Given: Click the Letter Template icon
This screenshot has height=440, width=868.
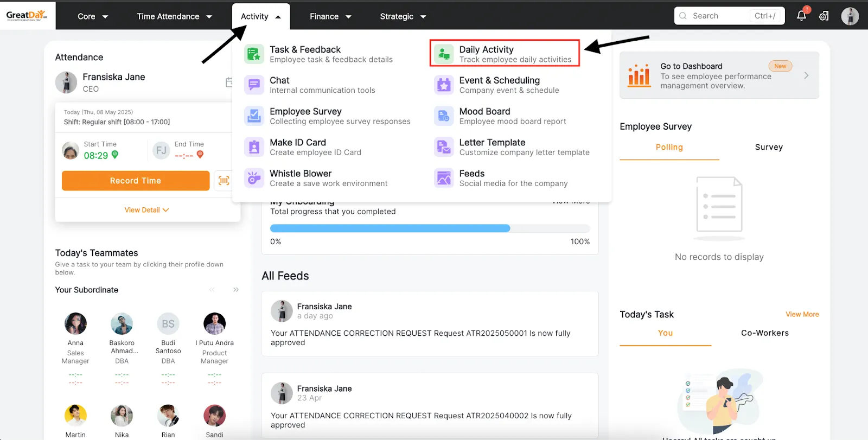Looking at the screenshot, I should pos(443,147).
